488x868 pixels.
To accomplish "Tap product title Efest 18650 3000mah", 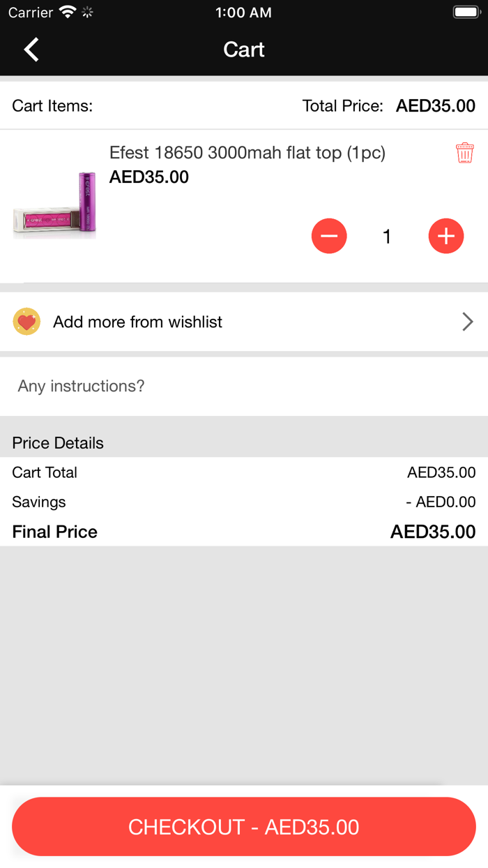I will tap(247, 153).
